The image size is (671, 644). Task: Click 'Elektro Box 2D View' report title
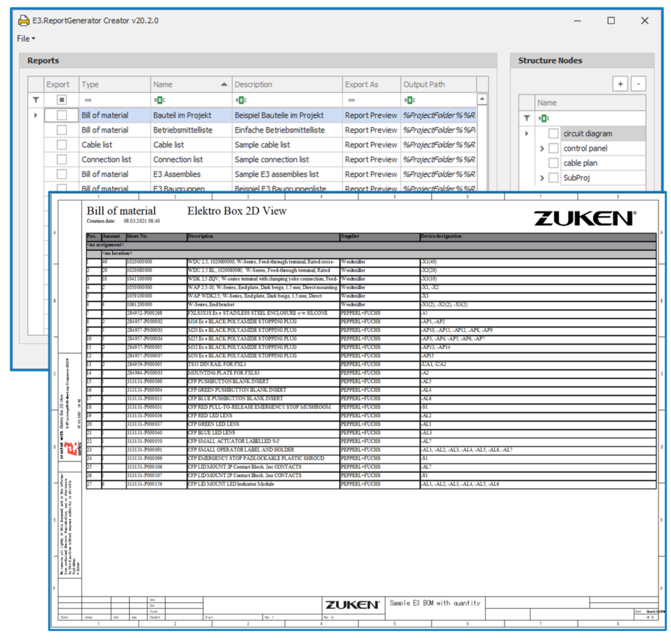click(237, 211)
